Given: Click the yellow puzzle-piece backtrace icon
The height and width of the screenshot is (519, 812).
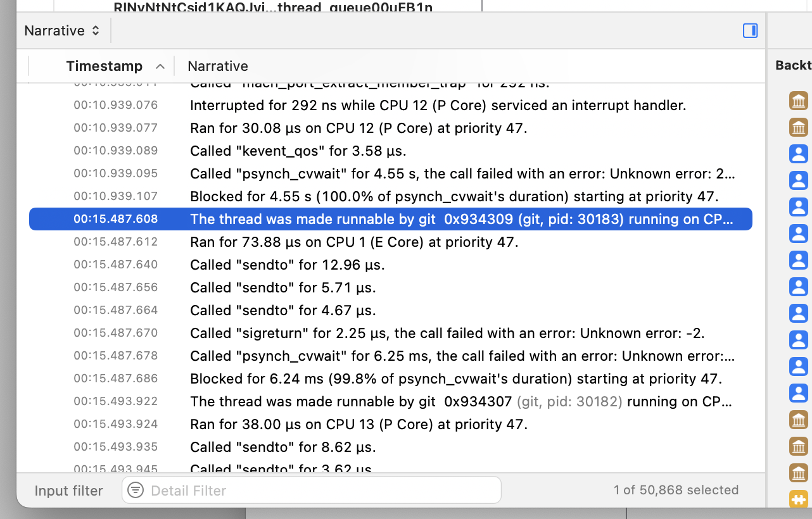Looking at the screenshot, I should point(799,499).
